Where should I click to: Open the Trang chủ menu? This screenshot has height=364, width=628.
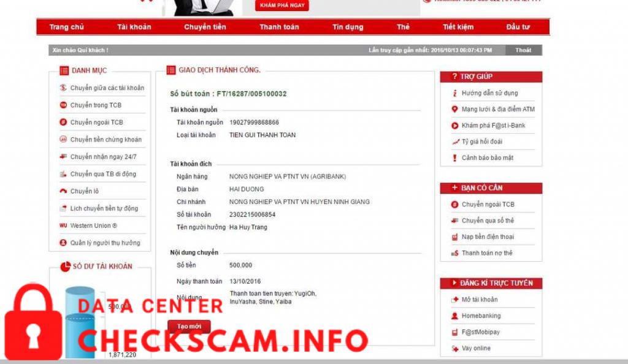pyautogui.click(x=66, y=27)
